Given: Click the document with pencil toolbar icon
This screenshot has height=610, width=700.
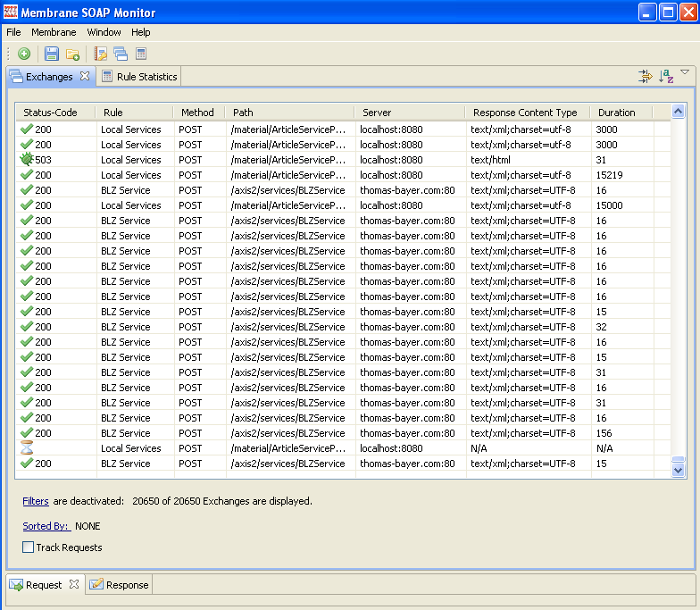Looking at the screenshot, I should click(x=100, y=54).
